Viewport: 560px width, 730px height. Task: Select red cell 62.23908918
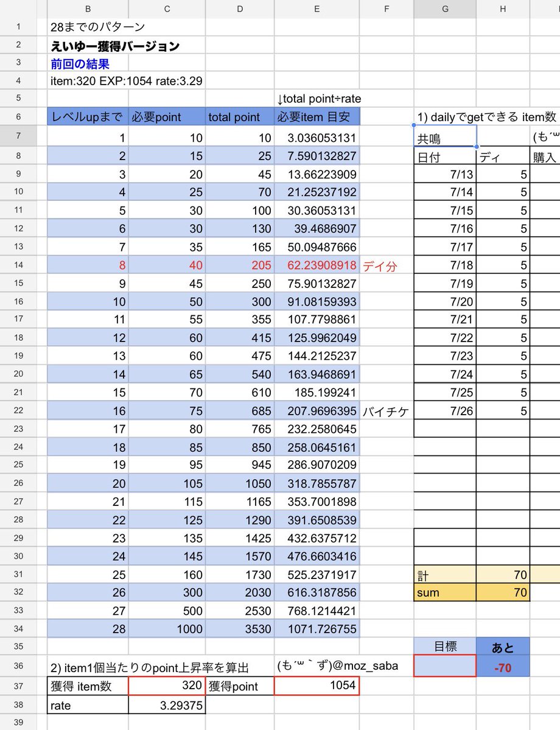(317, 265)
